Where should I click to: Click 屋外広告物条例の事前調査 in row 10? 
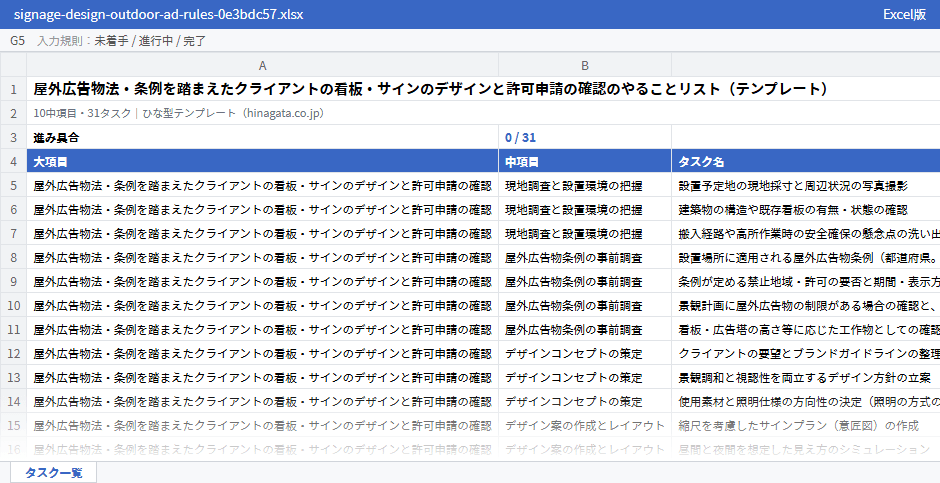pyautogui.click(x=585, y=305)
